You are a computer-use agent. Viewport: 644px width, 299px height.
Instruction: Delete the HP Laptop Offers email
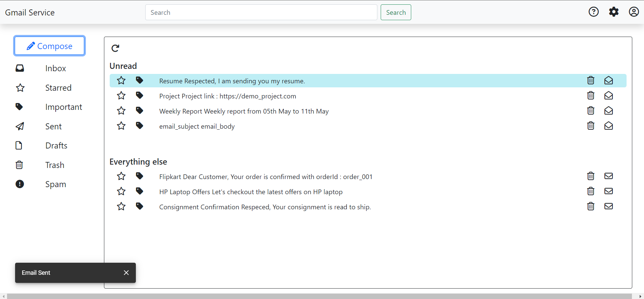tap(591, 191)
